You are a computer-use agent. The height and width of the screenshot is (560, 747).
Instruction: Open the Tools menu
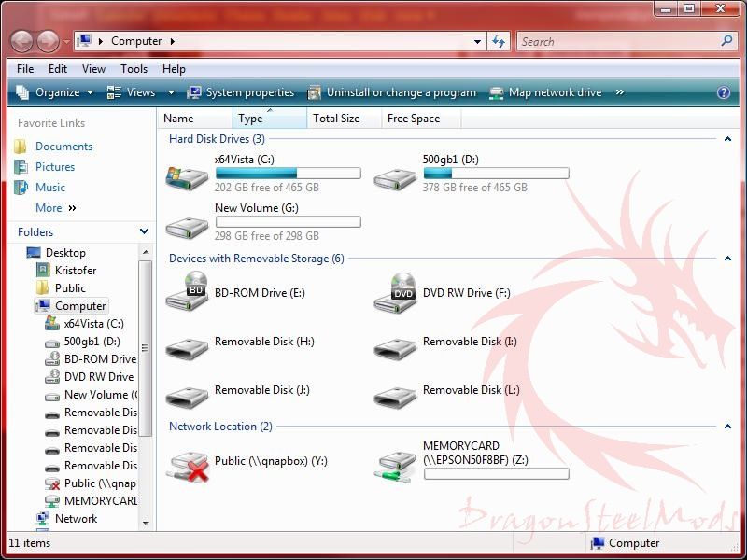134,69
